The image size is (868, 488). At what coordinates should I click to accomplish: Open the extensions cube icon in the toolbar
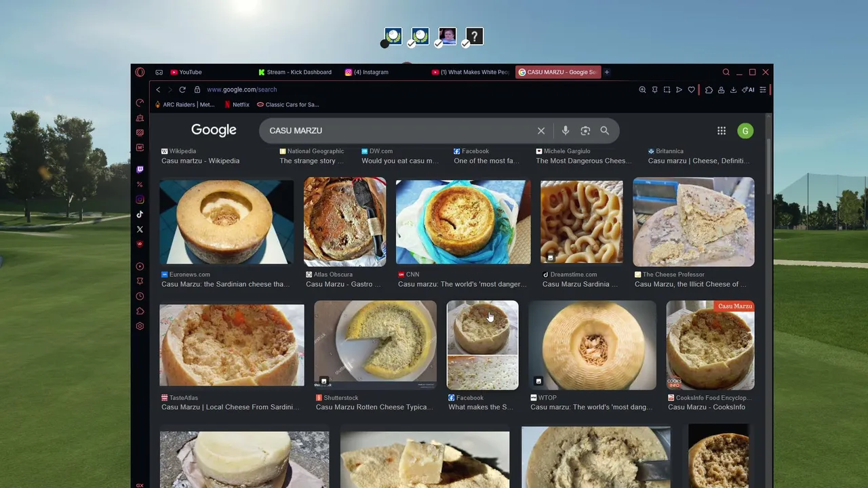(709, 89)
